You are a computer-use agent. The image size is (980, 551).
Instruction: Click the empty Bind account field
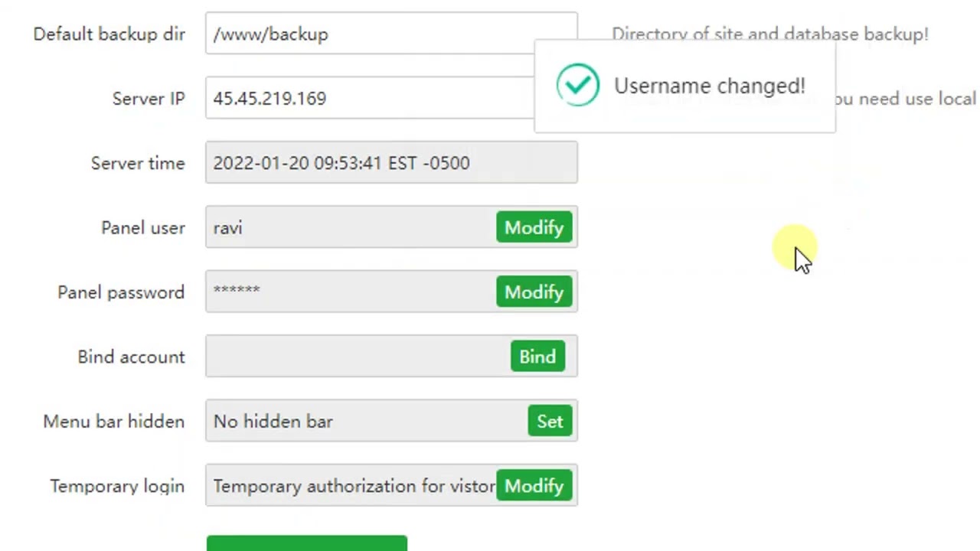click(x=356, y=357)
